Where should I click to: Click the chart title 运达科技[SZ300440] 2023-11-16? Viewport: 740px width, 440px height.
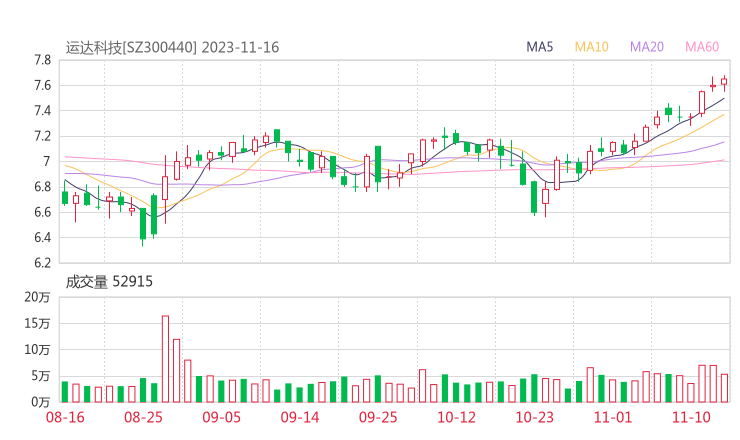pos(172,47)
